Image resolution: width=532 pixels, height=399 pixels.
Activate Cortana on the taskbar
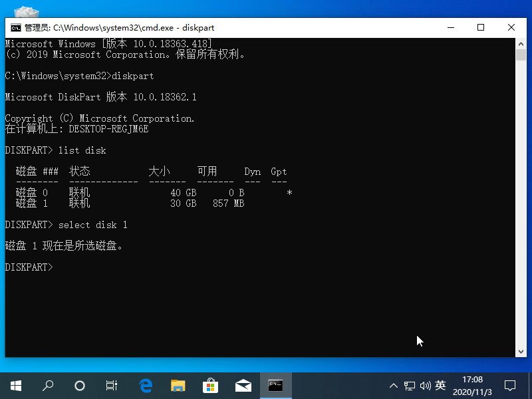79,386
